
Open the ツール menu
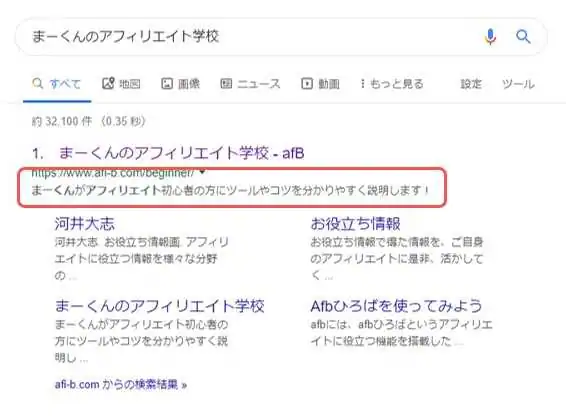(x=518, y=84)
